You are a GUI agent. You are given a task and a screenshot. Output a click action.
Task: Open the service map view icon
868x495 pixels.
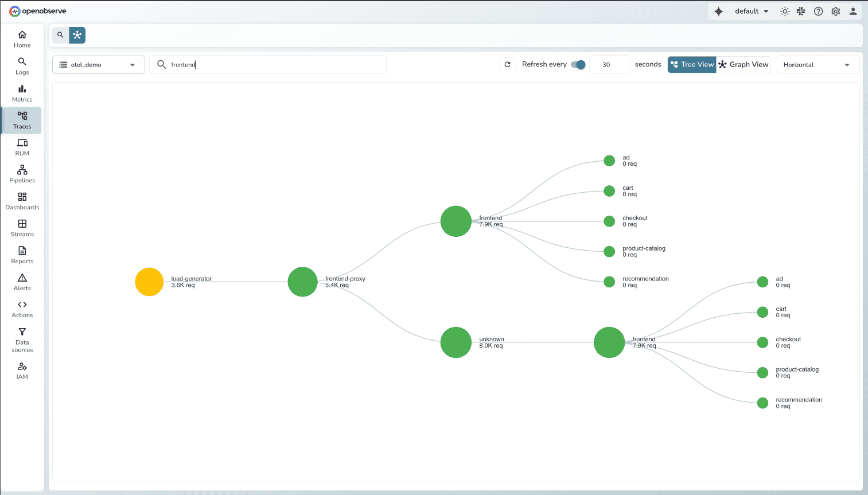(77, 35)
